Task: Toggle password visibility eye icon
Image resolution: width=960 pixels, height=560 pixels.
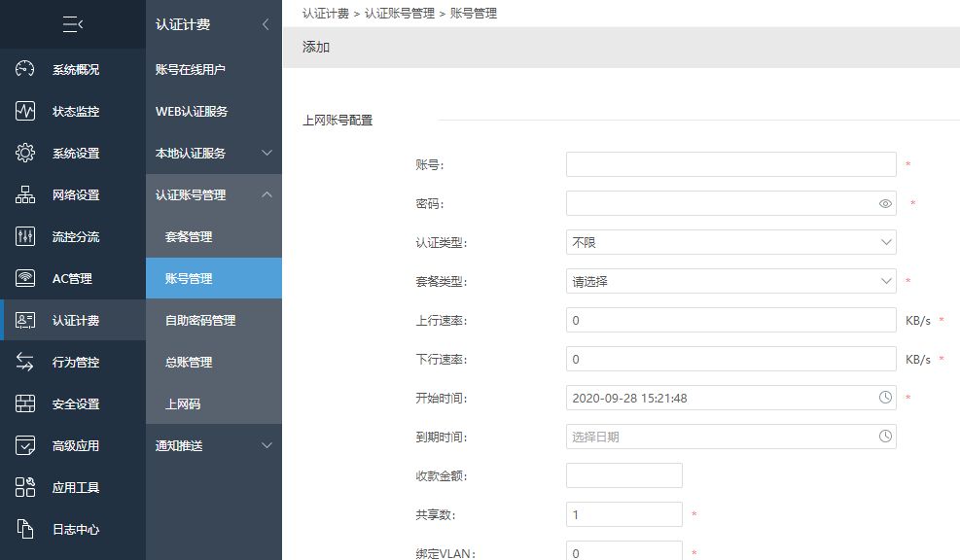Action: pos(885,203)
